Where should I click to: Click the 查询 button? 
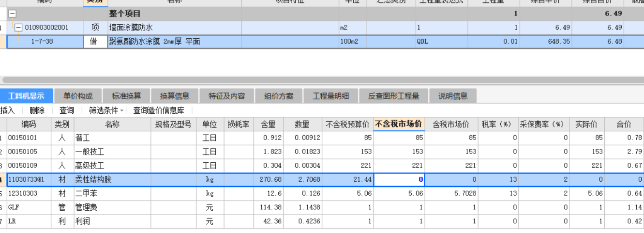(67, 111)
